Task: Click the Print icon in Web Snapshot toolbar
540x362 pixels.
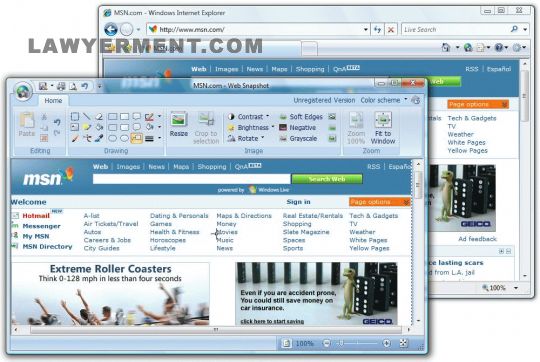Action: click(61, 86)
